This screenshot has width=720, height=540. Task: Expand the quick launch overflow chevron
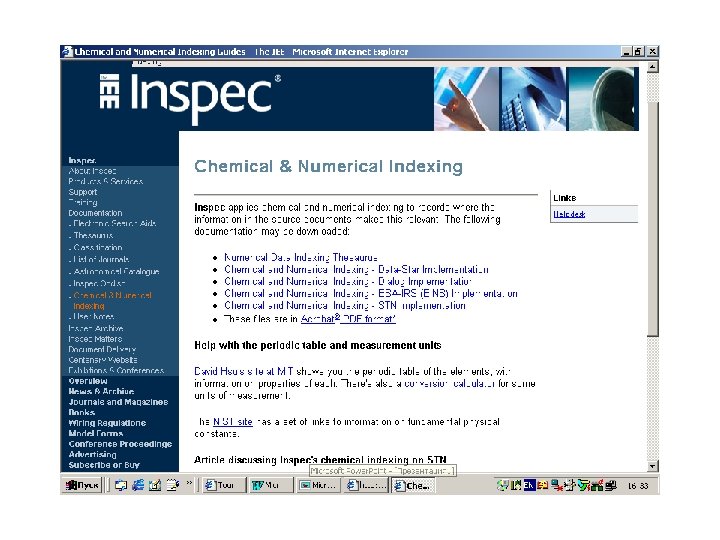pos(189,483)
